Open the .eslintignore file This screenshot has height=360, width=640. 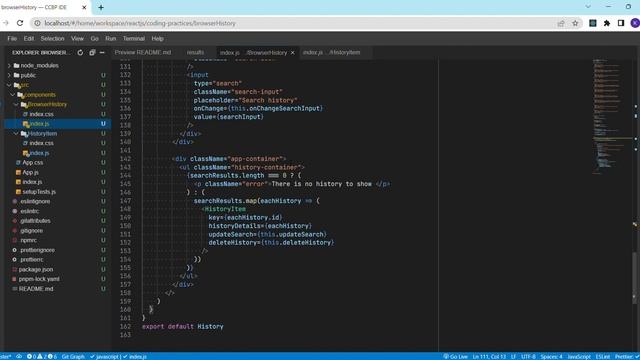tap(35, 201)
